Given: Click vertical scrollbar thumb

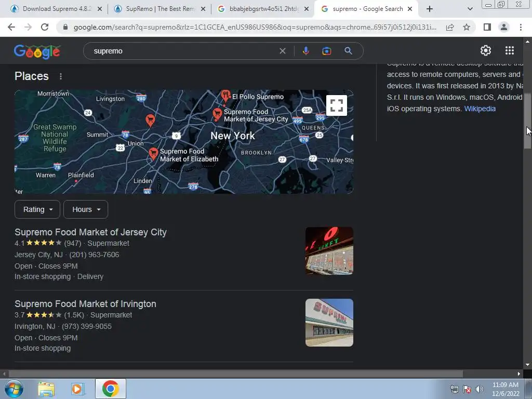Looking at the screenshot, I should pyautogui.click(x=527, y=121).
